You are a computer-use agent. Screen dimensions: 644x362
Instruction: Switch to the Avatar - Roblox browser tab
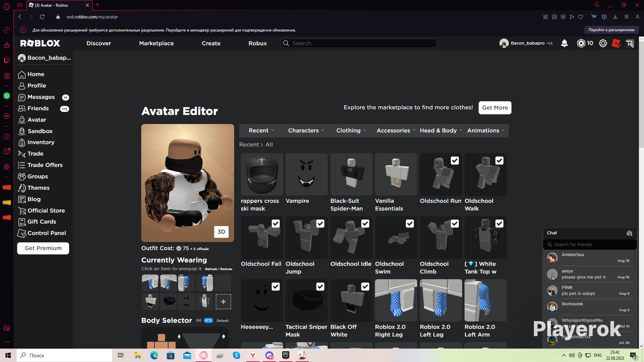pyautogui.click(x=59, y=5)
